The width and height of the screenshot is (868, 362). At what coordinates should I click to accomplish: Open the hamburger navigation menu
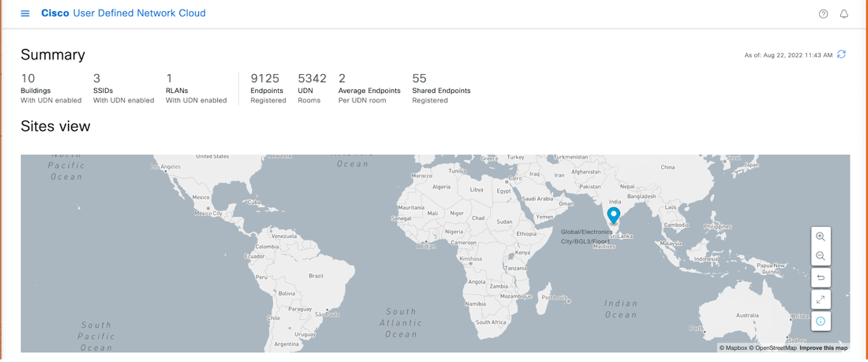coord(25,13)
